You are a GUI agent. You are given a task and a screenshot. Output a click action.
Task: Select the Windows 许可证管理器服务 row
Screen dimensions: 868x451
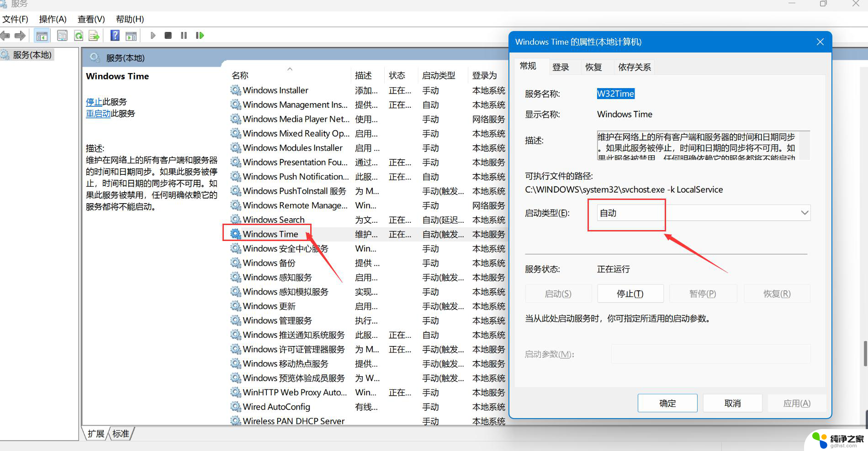(x=368, y=349)
